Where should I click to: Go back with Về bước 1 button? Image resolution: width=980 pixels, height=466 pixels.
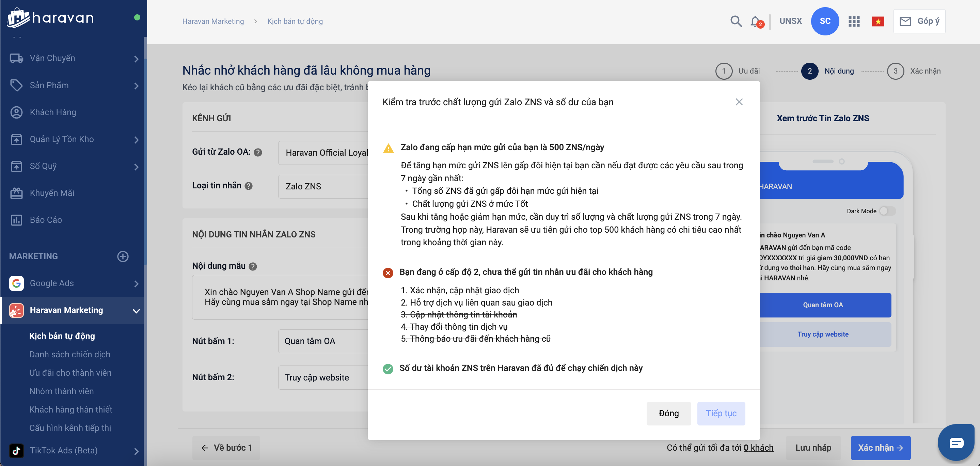pyautogui.click(x=226, y=448)
